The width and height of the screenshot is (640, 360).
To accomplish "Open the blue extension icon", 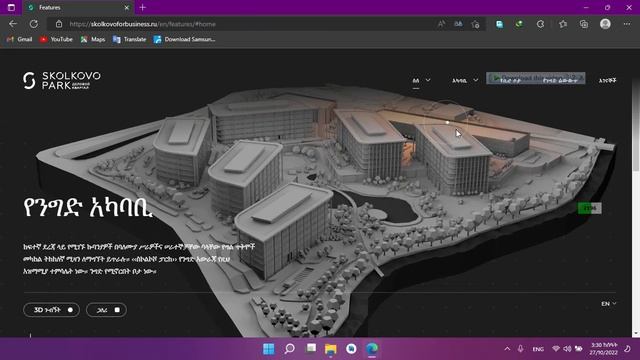I will [x=500, y=24].
